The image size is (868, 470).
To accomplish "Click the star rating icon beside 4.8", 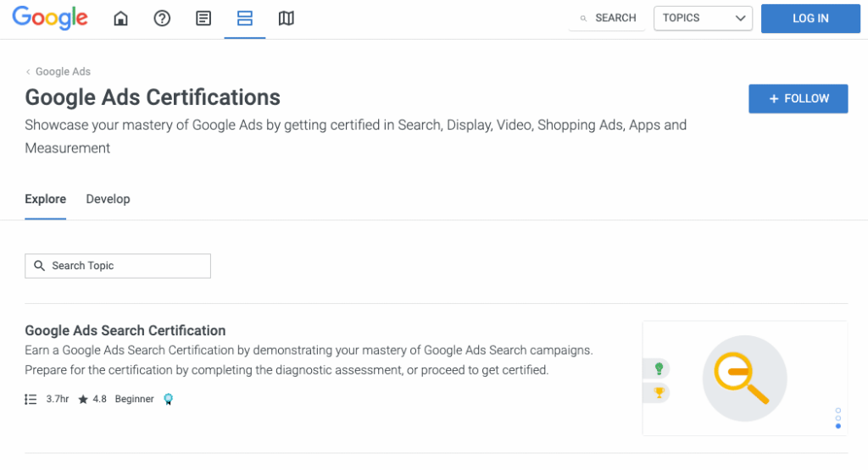I will (83, 399).
